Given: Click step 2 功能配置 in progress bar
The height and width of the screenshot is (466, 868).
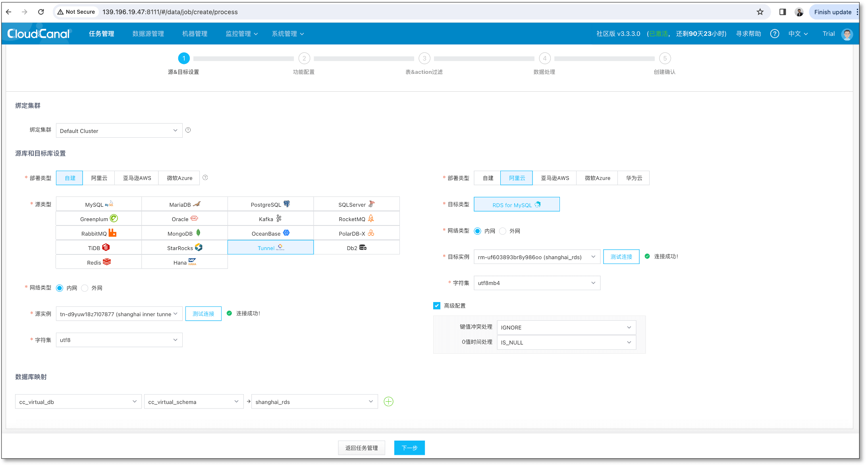Looking at the screenshot, I should pos(304,59).
